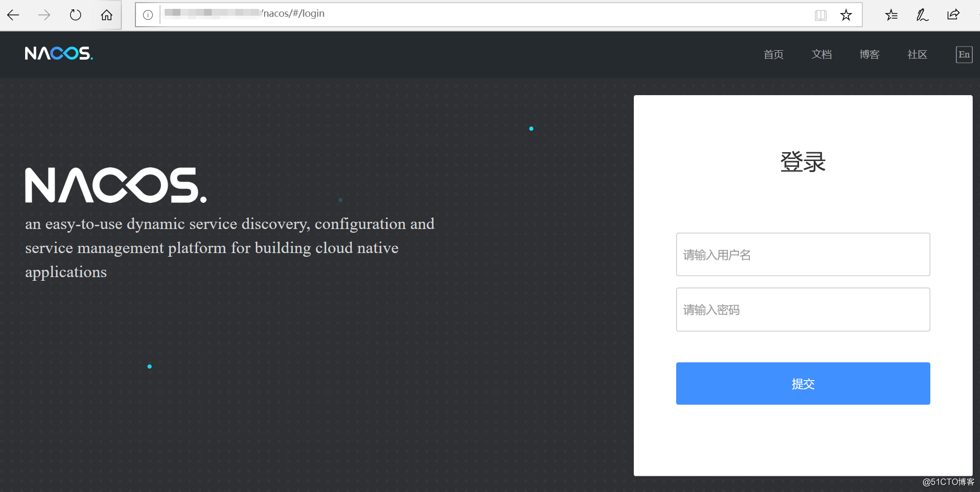This screenshot has width=980, height=492.
Task: Open the 首页 navigation link
Action: point(773,54)
